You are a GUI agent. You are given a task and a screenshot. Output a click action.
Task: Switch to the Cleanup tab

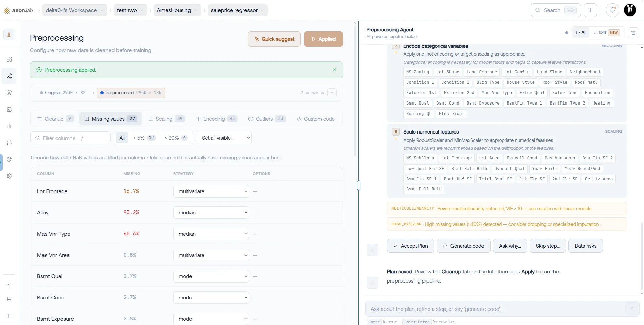55,119
